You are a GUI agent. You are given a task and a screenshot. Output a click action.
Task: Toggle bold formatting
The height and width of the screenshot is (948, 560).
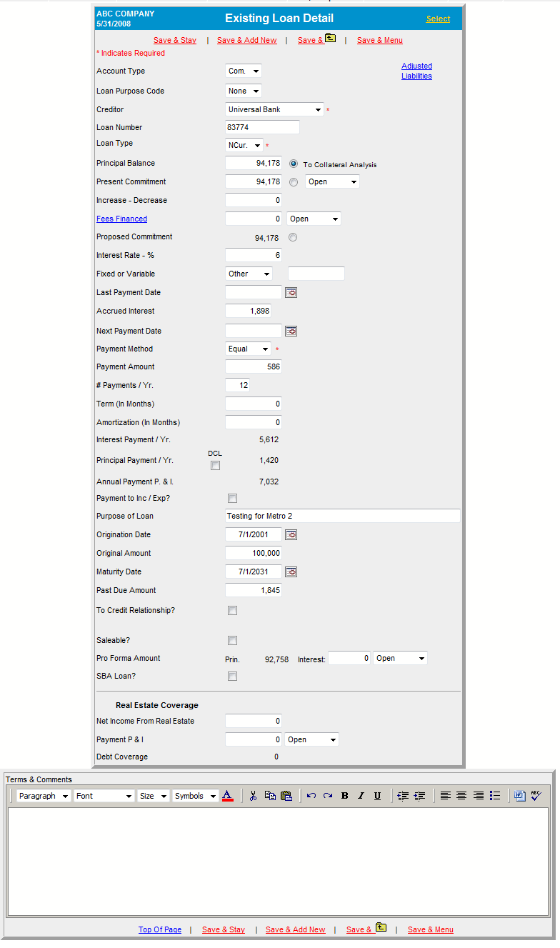tap(344, 795)
